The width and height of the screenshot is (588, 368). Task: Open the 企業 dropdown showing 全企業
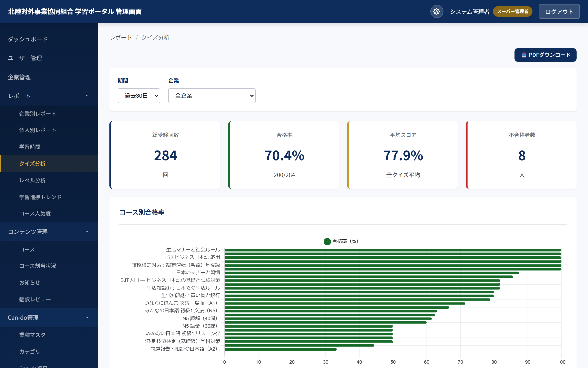click(212, 96)
